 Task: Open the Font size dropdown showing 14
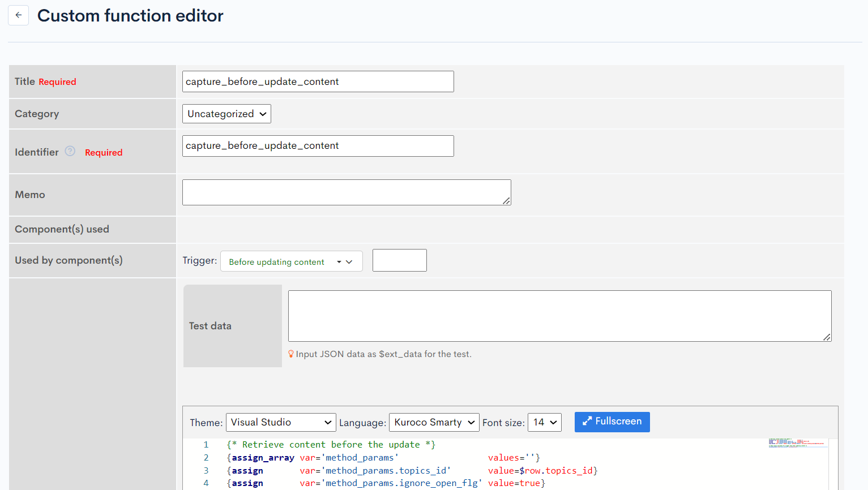click(x=544, y=422)
